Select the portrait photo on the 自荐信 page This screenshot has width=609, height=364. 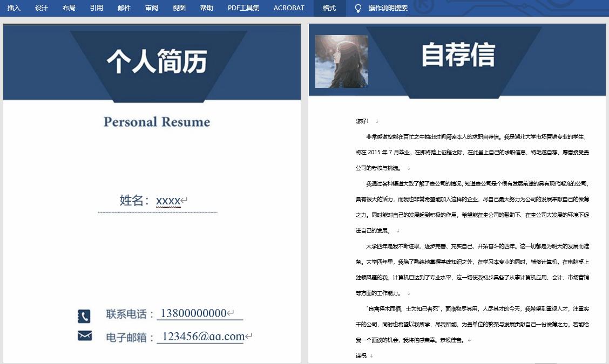(x=341, y=60)
